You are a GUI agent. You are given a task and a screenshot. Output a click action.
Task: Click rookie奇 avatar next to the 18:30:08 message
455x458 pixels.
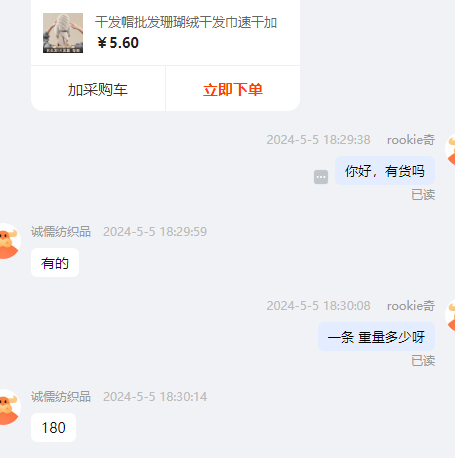pyautogui.click(x=450, y=315)
